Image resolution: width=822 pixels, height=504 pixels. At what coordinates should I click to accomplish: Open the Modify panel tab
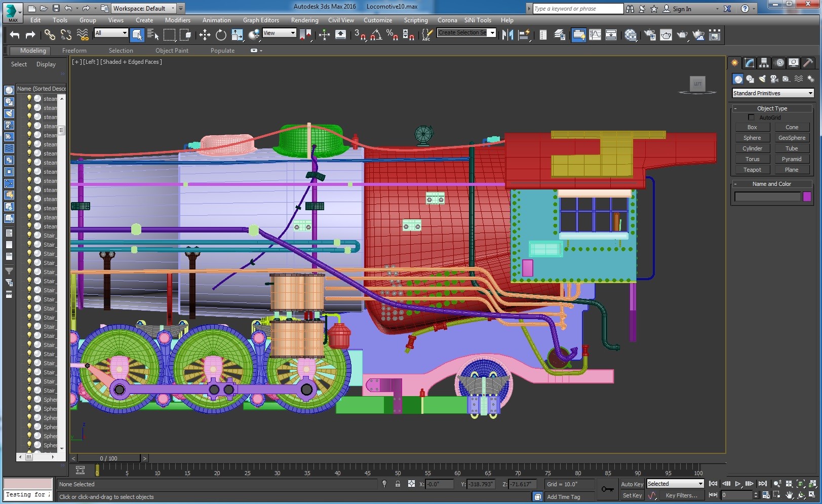pyautogui.click(x=750, y=63)
